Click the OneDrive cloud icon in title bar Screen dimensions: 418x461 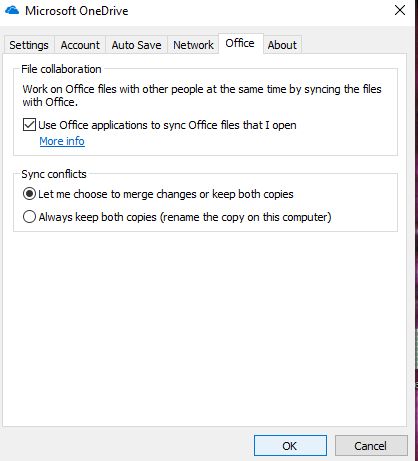pyautogui.click(x=12, y=10)
